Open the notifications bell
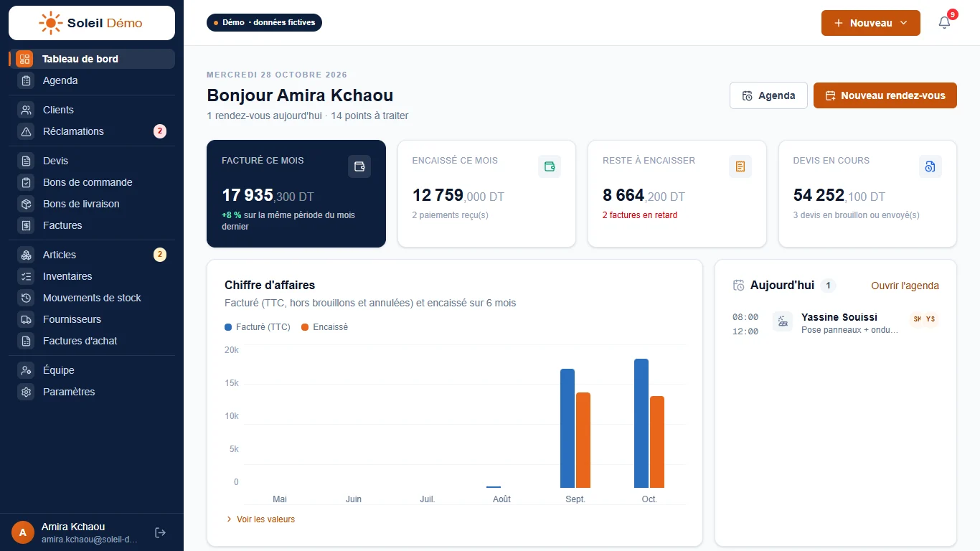Viewport: 980px width, 551px height. (945, 23)
